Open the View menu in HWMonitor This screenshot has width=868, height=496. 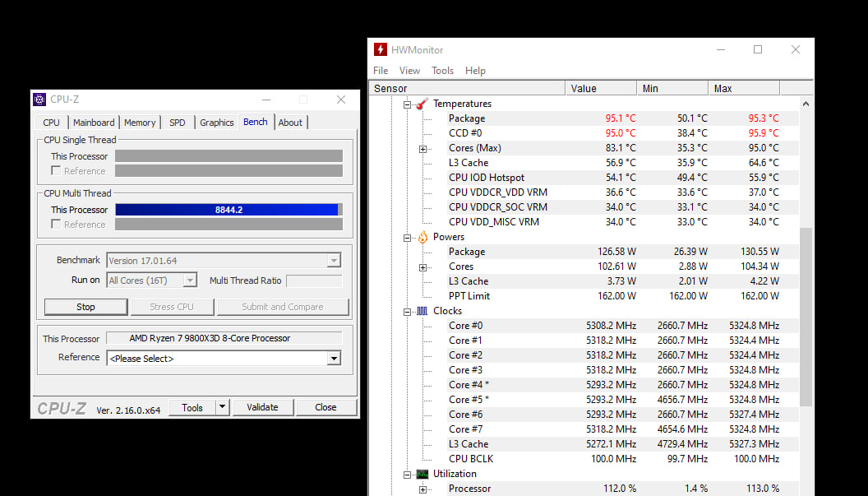pyautogui.click(x=409, y=71)
